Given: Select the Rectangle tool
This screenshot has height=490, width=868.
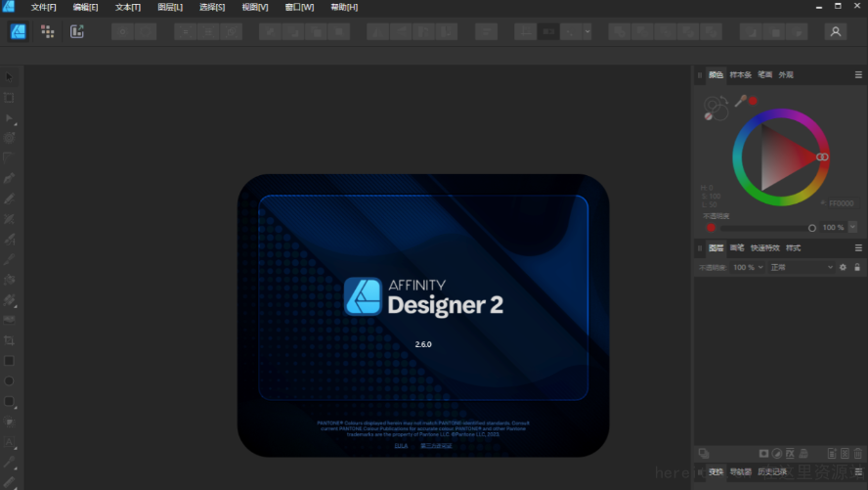Looking at the screenshot, I should (9, 361).
